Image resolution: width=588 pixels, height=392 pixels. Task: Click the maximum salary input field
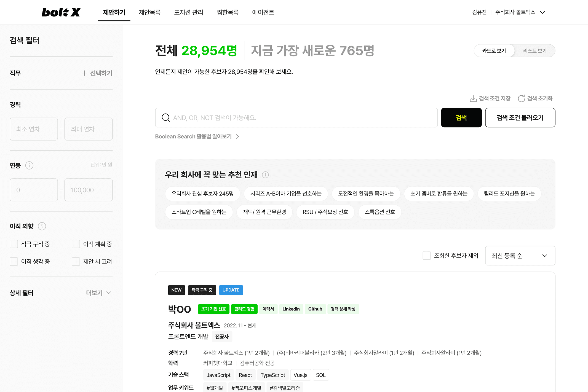point(88,190)
